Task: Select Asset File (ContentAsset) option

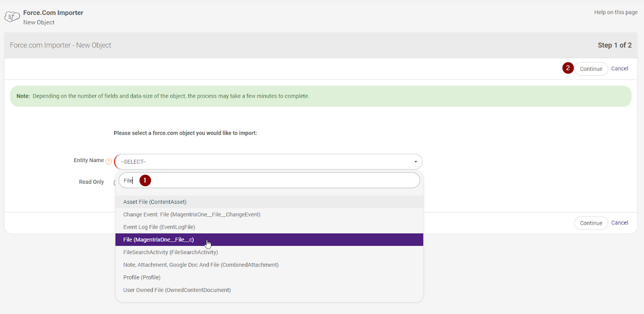Action: [269, 202]
